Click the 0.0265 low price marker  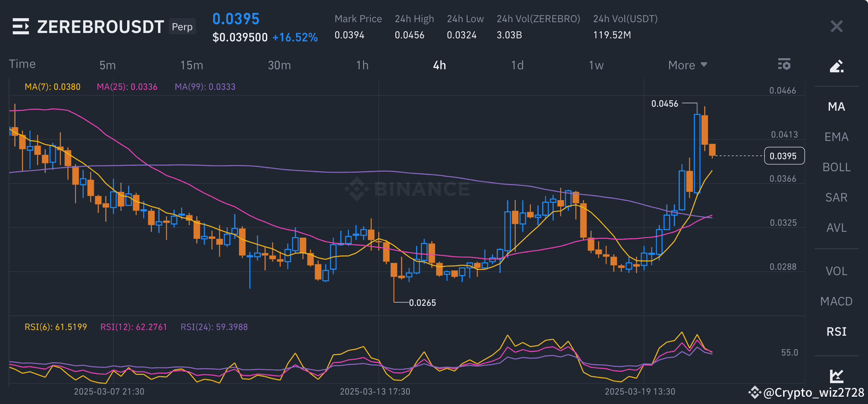click(x=423, y=303)
